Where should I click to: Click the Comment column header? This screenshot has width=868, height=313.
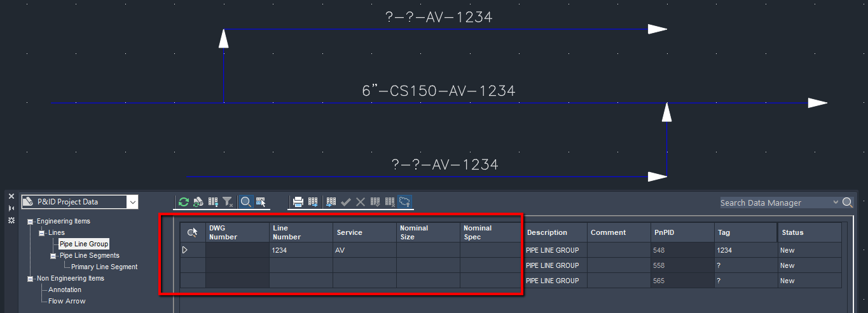(x=619, y=232)
